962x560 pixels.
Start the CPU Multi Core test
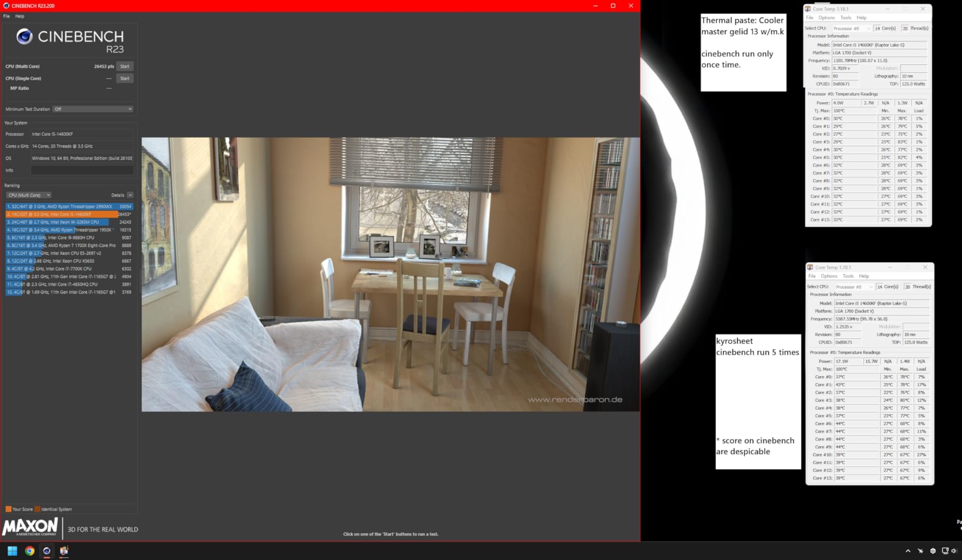(125, 66)
